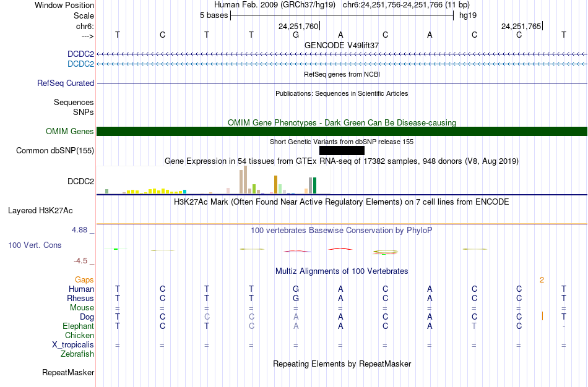Click the orange insertion bar in Dog row

[542, 316]
